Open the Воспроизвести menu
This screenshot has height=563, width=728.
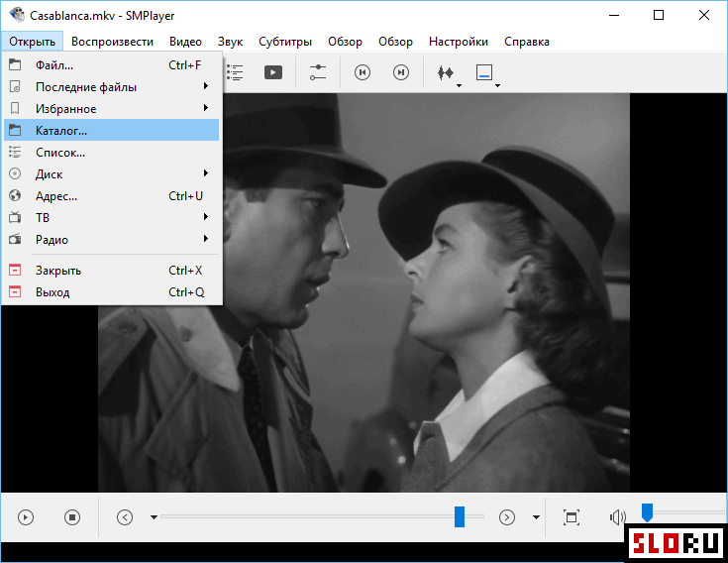112,42
